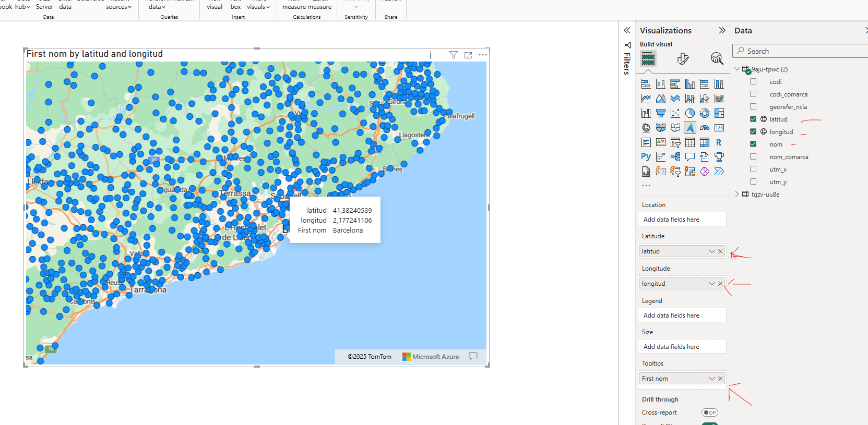Remove longitud from the Longitude well
The width and height of the screenshot is (868, 425).
pyautogui.click(x=720, y=284)
